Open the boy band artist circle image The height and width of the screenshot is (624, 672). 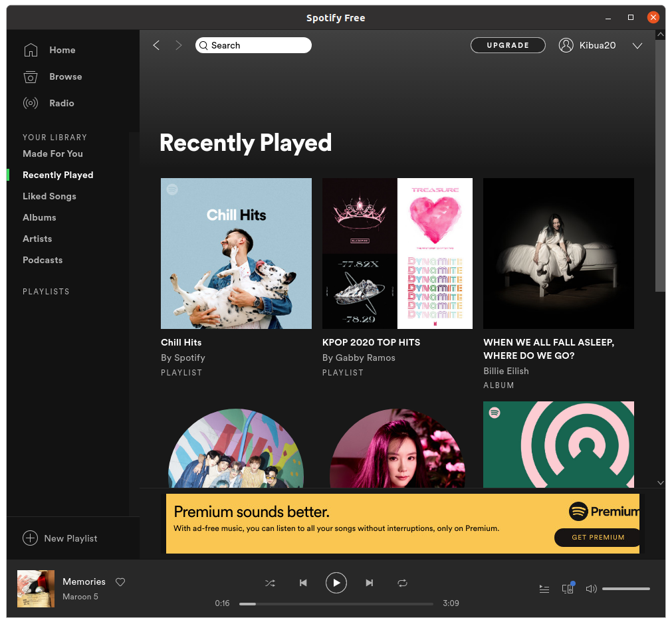click(x=236, y=448)
